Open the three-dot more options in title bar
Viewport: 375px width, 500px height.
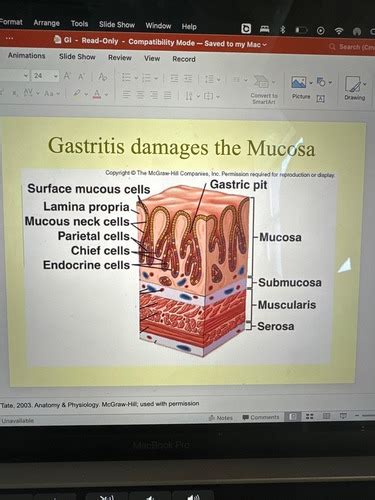9,38
